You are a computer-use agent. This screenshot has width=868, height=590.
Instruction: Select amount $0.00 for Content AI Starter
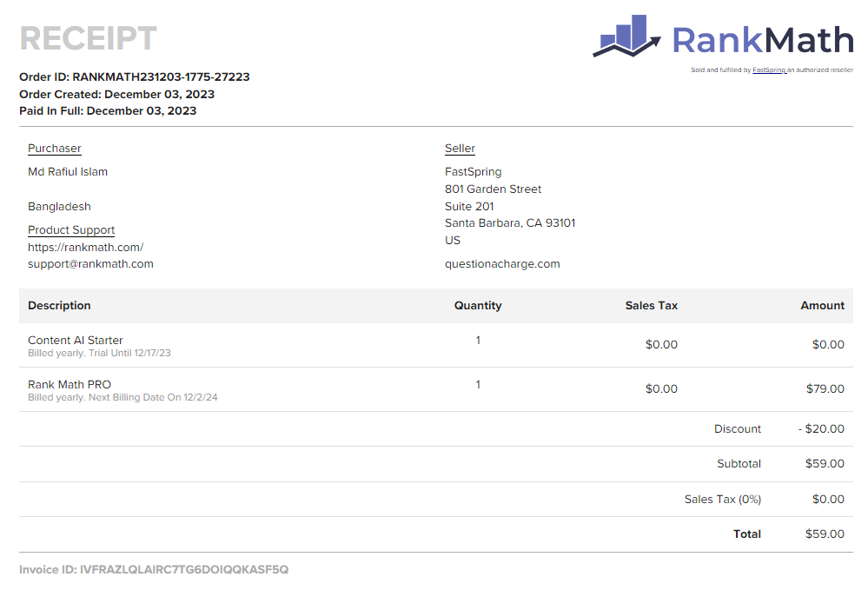pyautogui.click(x=828, y=344)
